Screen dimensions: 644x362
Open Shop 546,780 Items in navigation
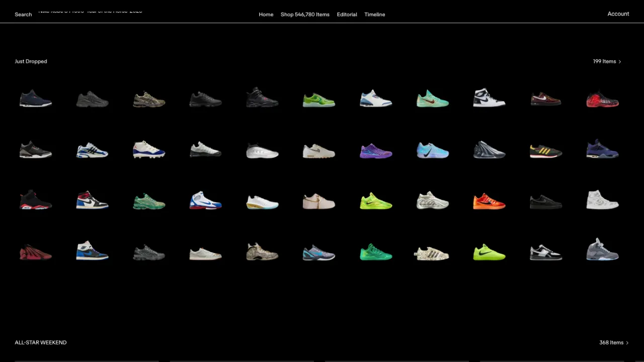305,15
